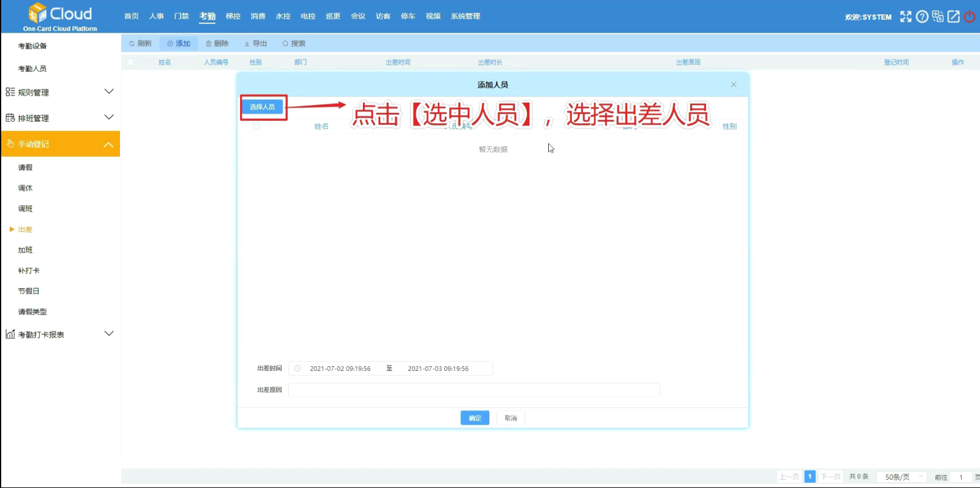Click the 导出 export toolbar button

[x=256, y=43]
